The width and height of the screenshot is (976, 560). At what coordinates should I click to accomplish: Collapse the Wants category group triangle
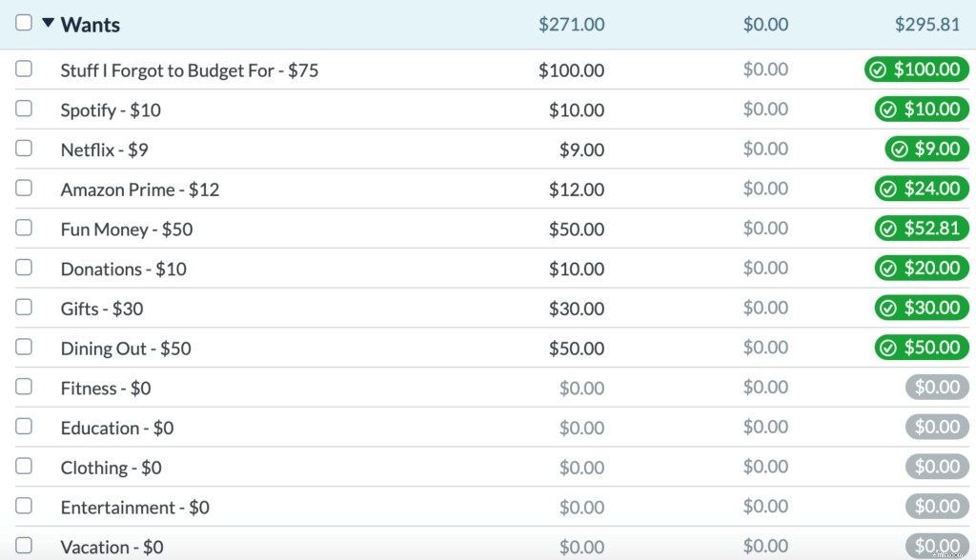pos(48,23)
